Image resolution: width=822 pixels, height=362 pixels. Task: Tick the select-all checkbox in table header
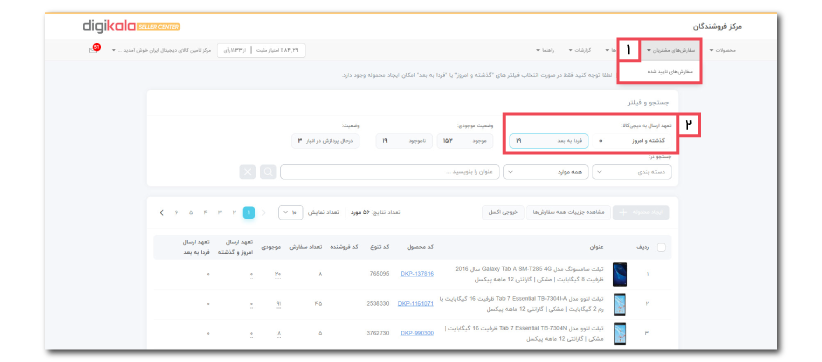point(661,248)
